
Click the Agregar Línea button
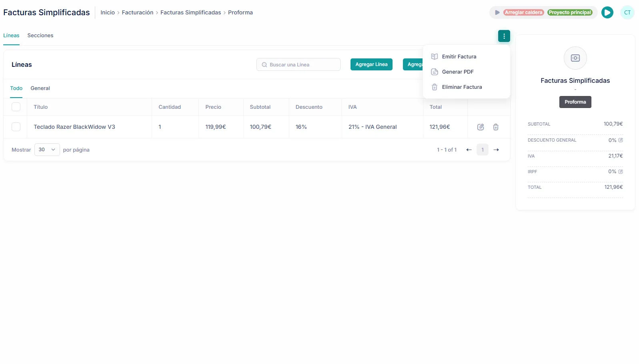point(371,64)
